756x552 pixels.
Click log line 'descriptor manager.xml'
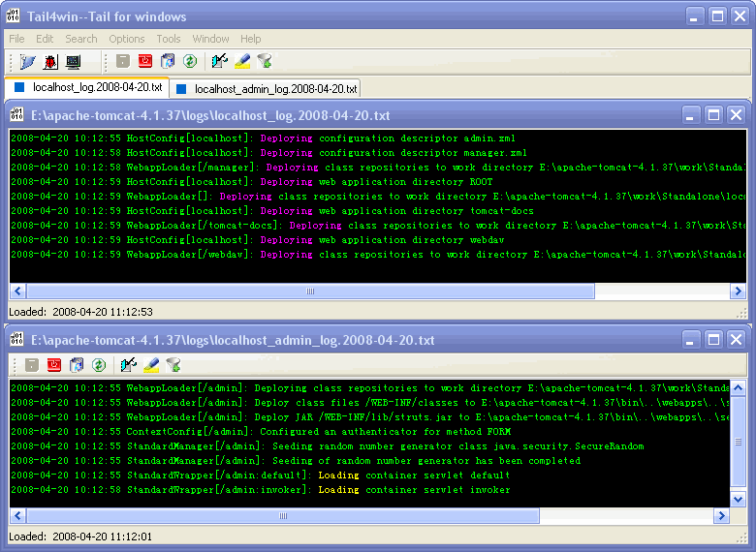click(268, 153)
